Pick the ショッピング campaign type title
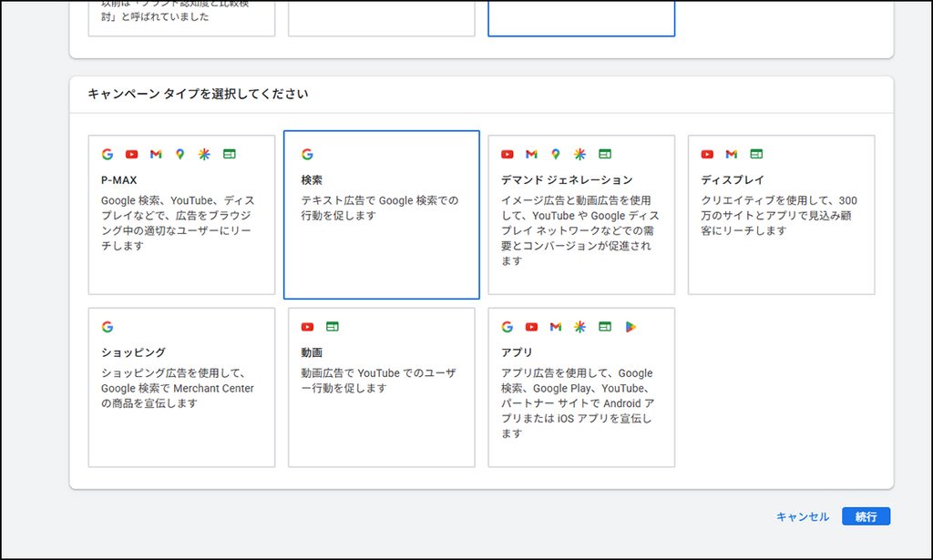The width and height of the screenshot is (933, 560). tap(133, 351)
